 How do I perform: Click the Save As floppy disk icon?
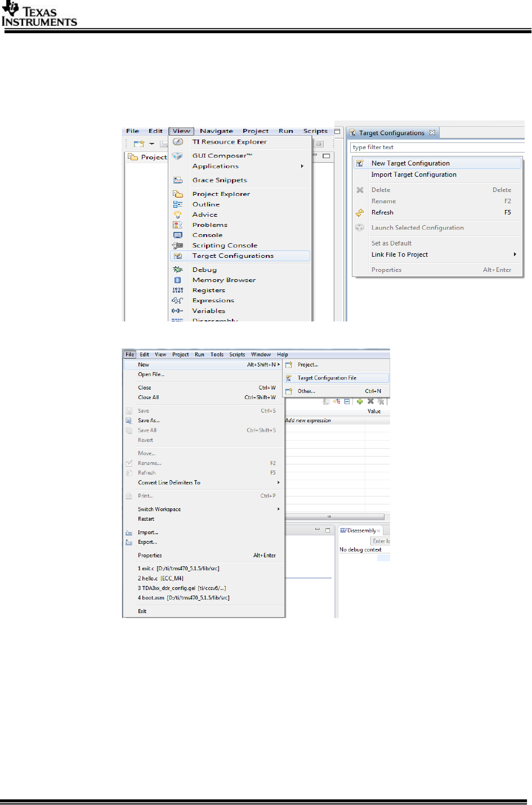tap(129, 421)
